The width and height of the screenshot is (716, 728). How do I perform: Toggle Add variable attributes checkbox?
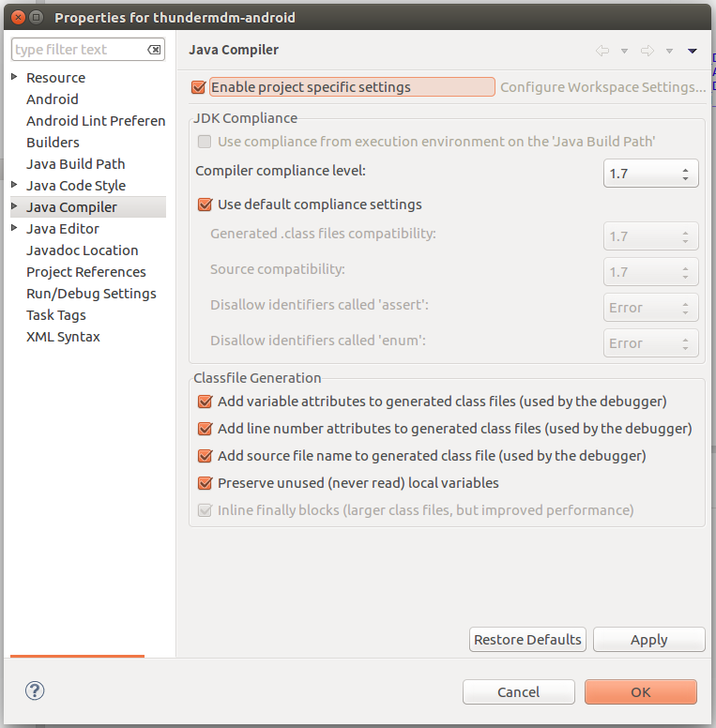tap(205, 402)
